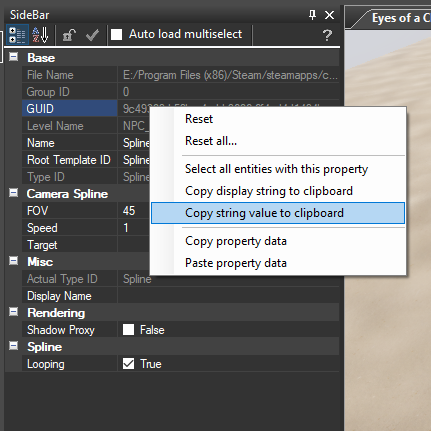Toggle the Shadow Proxy checkbox

click(x=128, y=330)
